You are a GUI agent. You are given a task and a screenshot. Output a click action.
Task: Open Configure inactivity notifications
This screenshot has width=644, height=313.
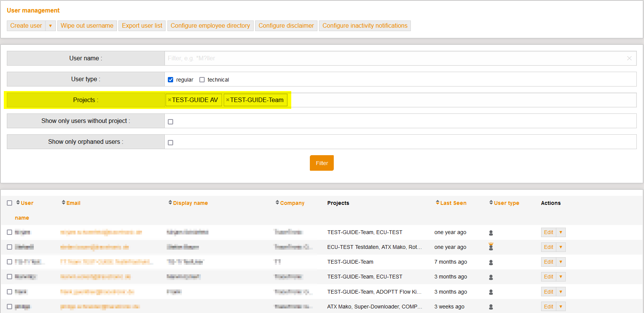(365, 26)
